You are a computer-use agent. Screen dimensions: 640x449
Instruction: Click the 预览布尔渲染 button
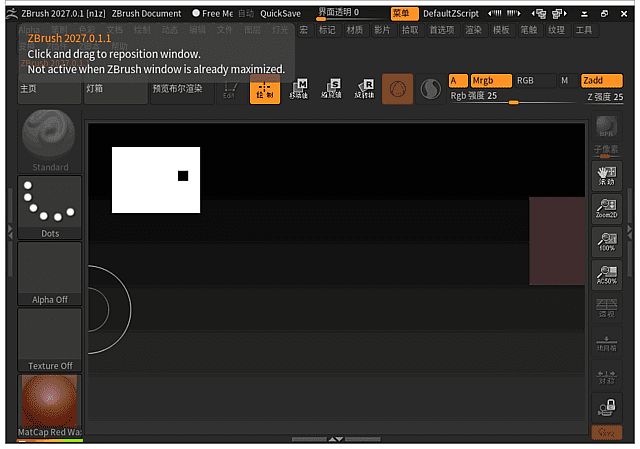pos(182,89)
